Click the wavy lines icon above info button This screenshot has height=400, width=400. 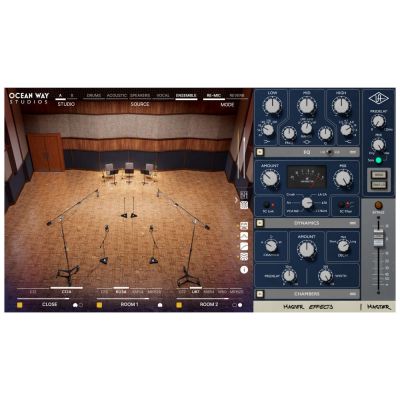coord(244,256)
